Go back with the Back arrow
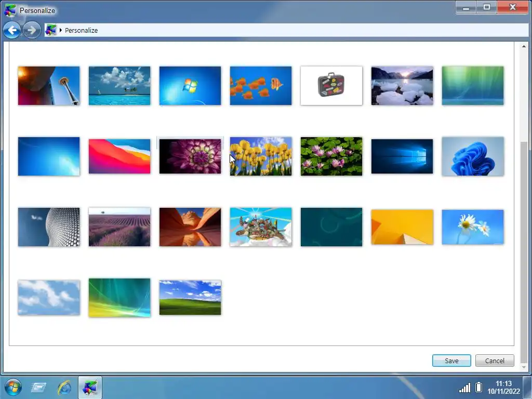Image resolution: width=532 pixels, height=399 pixels. coord(12,30)
